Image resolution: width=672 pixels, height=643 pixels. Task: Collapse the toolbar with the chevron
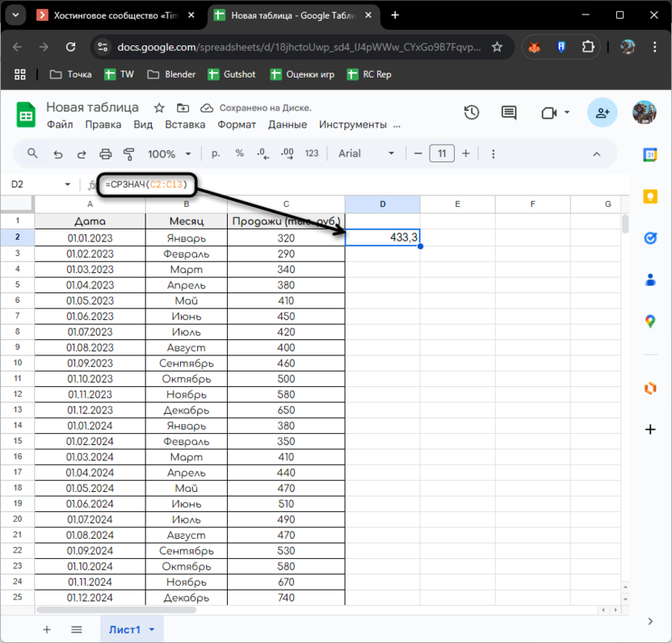point(597,153)
